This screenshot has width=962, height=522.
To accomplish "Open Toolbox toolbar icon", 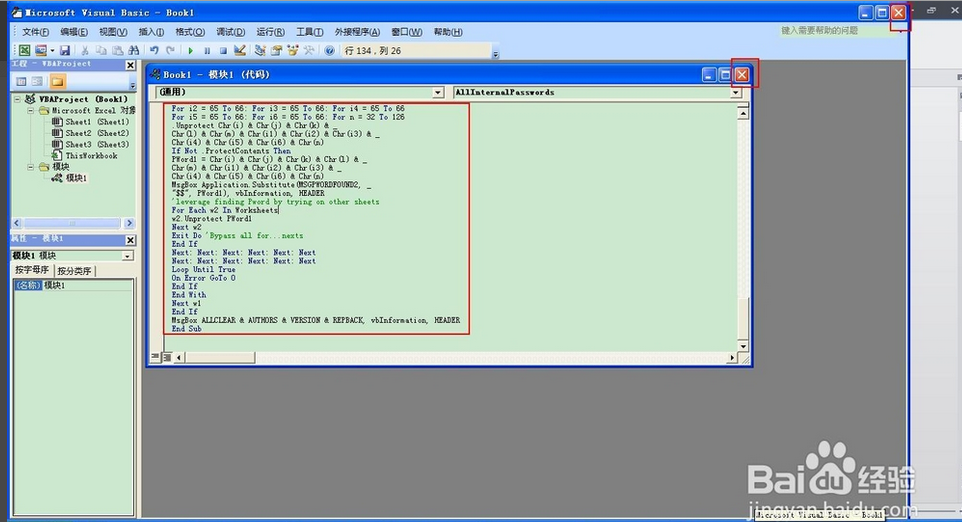I will point(309,50).
